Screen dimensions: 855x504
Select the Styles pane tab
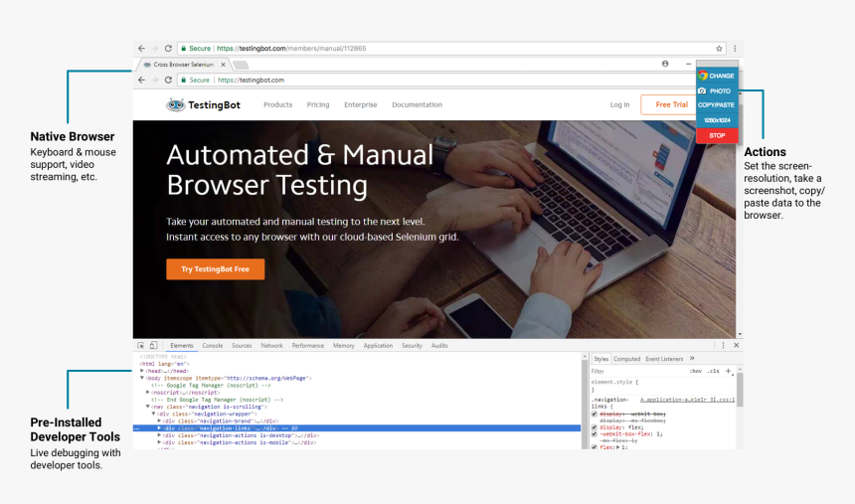tap(600, 359)
